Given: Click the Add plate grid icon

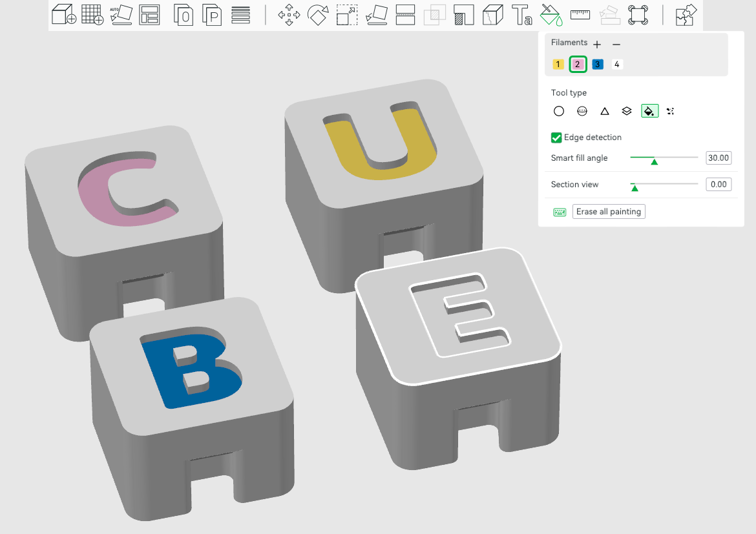Looking at the screenshot, I should 92,15.
